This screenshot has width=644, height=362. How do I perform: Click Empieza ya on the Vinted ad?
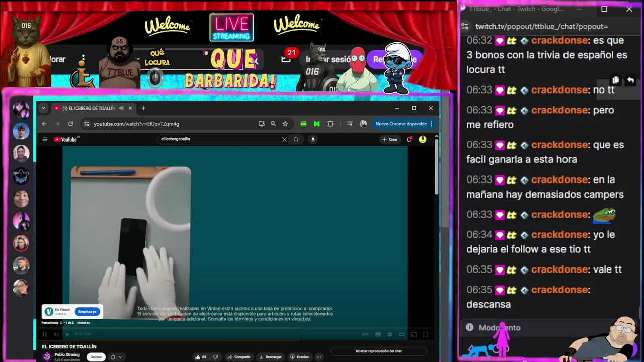(x=87, y=311)
